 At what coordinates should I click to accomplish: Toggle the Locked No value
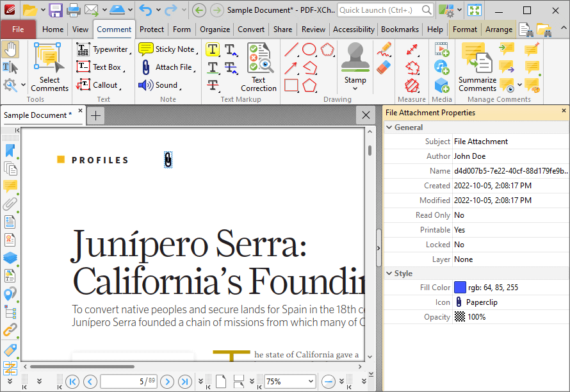point(511,245)
